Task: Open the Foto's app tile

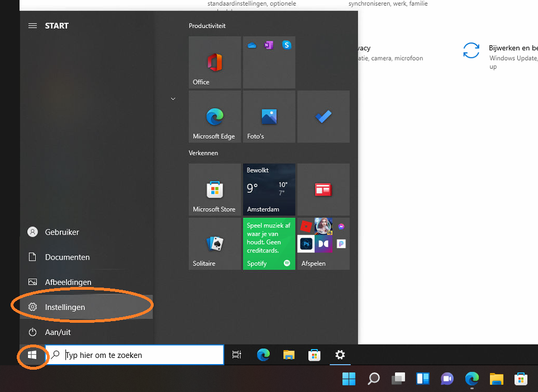Action: pyautogui.click(x=269, y=117)
